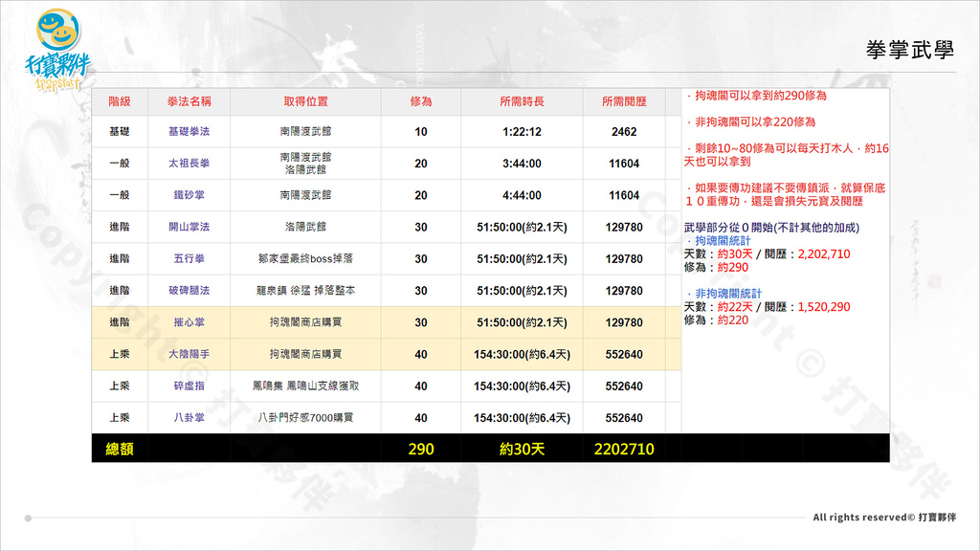This screenshot has width=980, height=551.
Task: Click 2,202,710 閱歷 statistic
Action: click(x=824, y=254)
